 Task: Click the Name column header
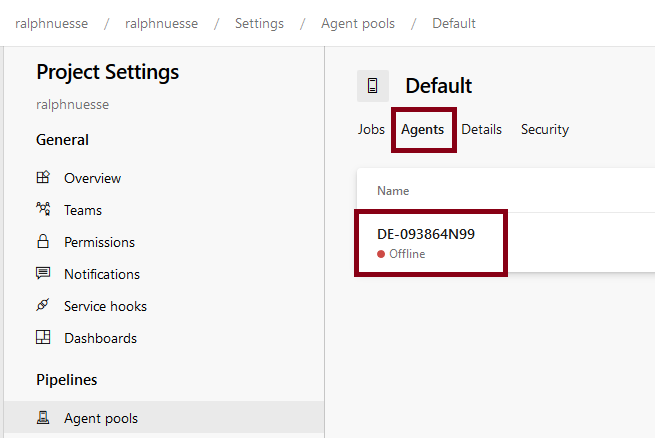pos(393,191)
